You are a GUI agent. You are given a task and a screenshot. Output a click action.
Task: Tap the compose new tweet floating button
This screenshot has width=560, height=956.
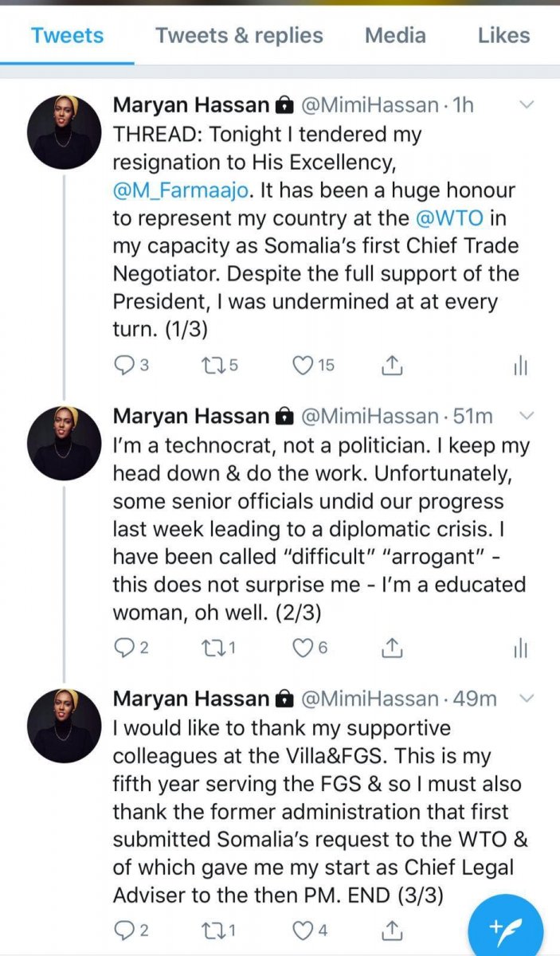coord(505,928)
